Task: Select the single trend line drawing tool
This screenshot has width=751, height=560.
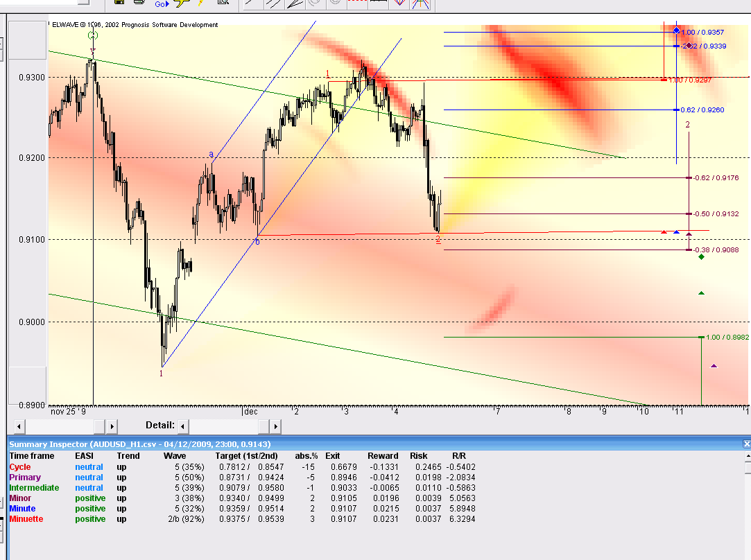Action: point(250,4)
